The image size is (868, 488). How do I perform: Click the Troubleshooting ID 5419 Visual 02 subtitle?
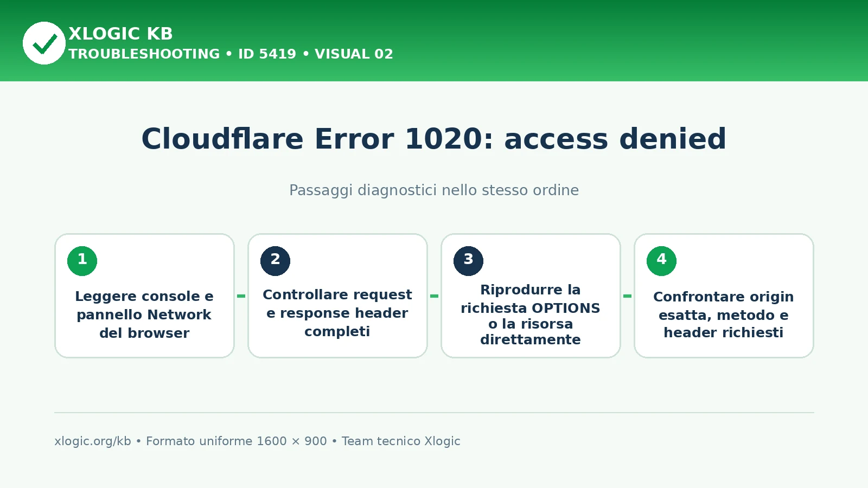[x=231, y=54]
